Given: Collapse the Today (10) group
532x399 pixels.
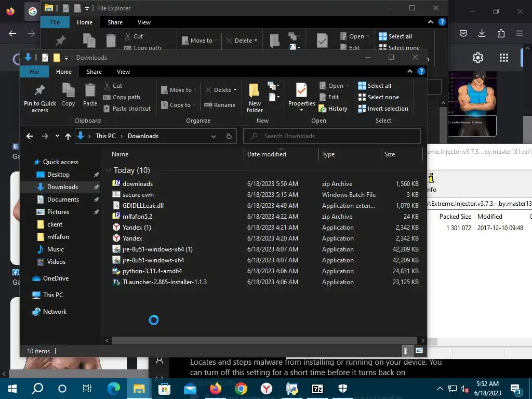Looking at the screenshot, I should point(109,170).
